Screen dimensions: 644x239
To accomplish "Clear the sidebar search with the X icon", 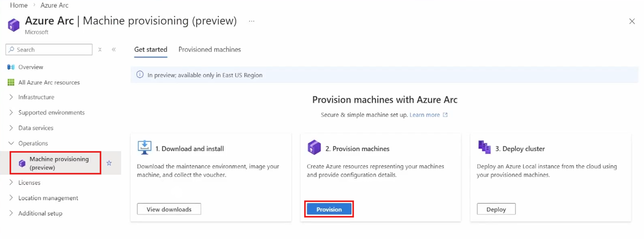I will click(x=100, y=50).
